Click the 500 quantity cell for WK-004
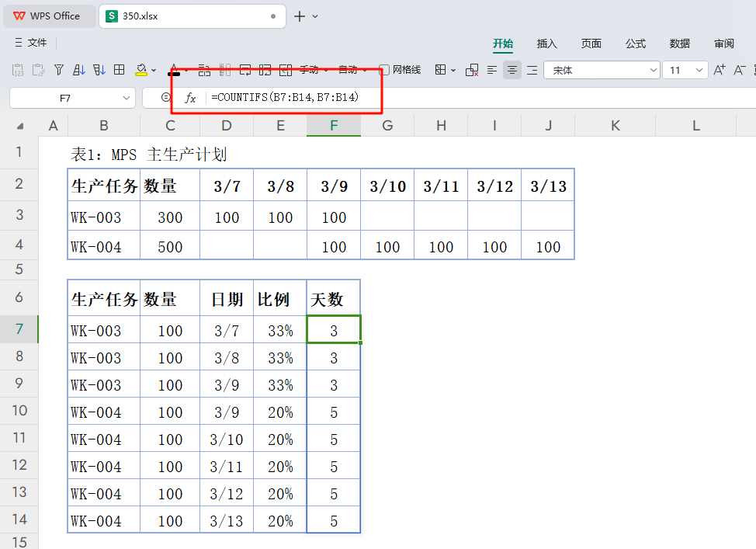Viewport: 756px width, 549px height. [x=170, y=245]
